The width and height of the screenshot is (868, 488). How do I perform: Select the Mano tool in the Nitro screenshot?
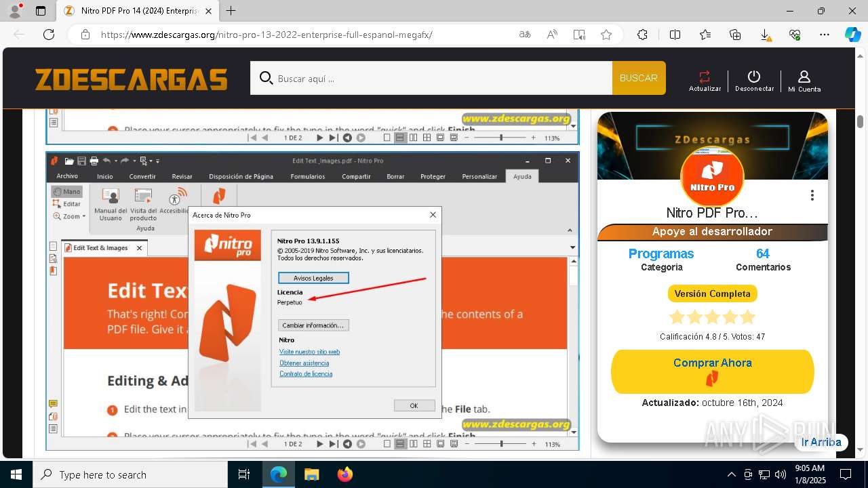click(x=67, y=192)
